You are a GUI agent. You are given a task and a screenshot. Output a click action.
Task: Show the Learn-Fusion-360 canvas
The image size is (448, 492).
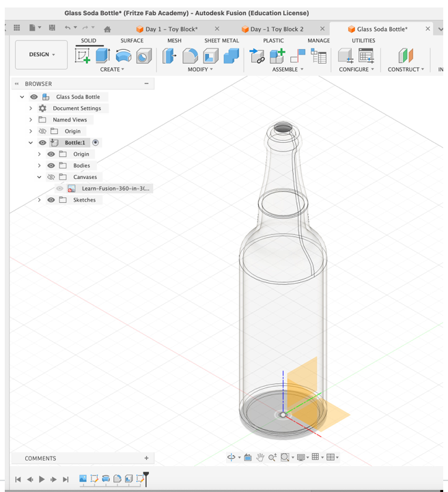coord(59,189)
